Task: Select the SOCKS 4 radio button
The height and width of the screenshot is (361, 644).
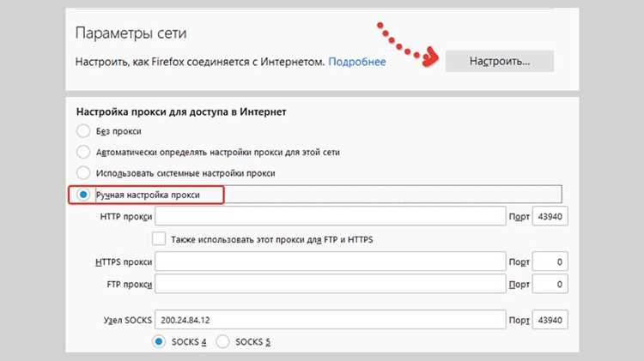Action: [x=159, y=341]
